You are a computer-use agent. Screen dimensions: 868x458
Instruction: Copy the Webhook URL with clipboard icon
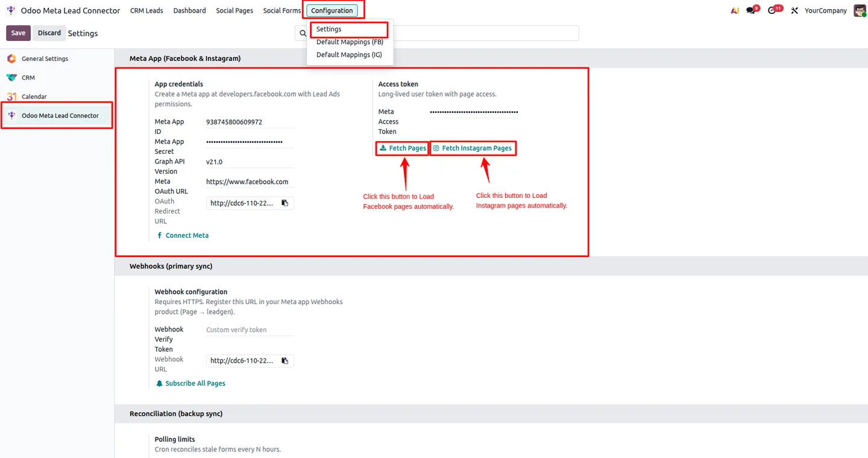pyautogui.click(x=285, y=361)
